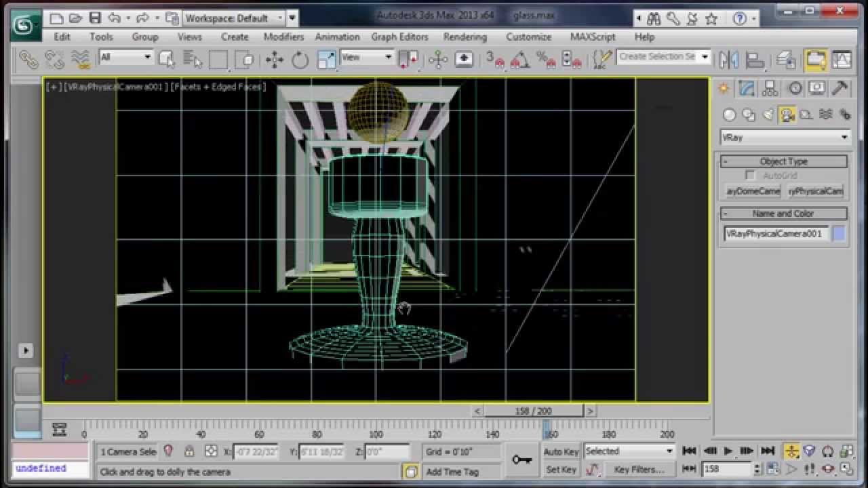Open the Hierarchy panel tab
The image size is (868, 488).
coord(770,88)
